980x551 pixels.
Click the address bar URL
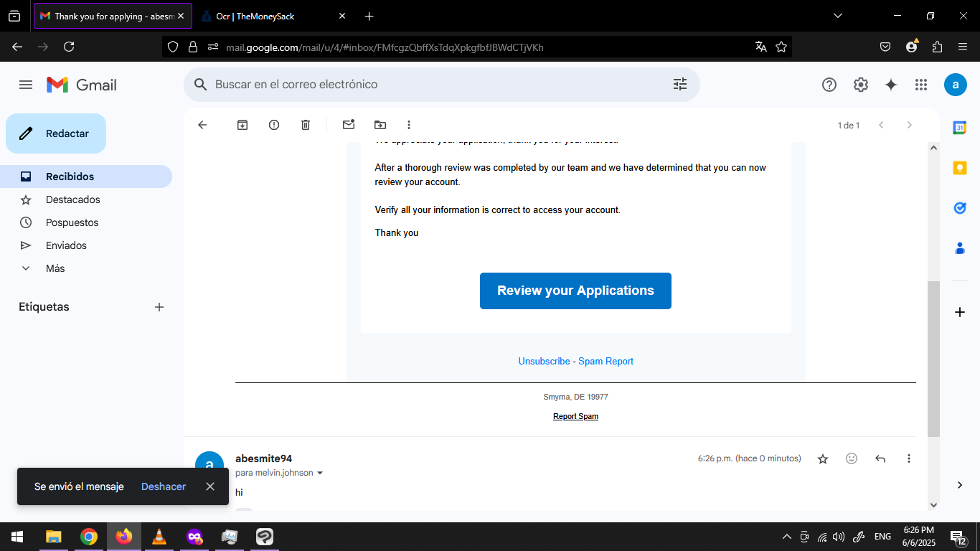point(385,47)
